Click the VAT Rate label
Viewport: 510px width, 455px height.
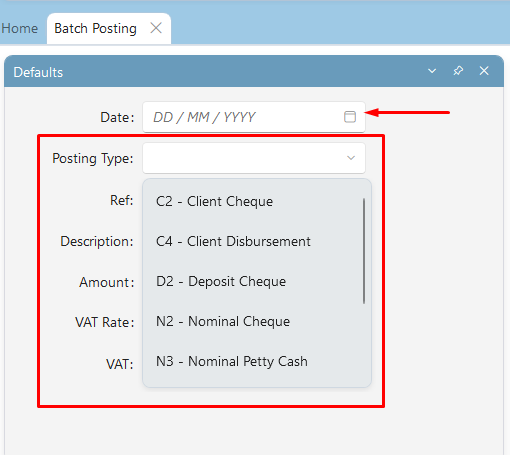104,322
